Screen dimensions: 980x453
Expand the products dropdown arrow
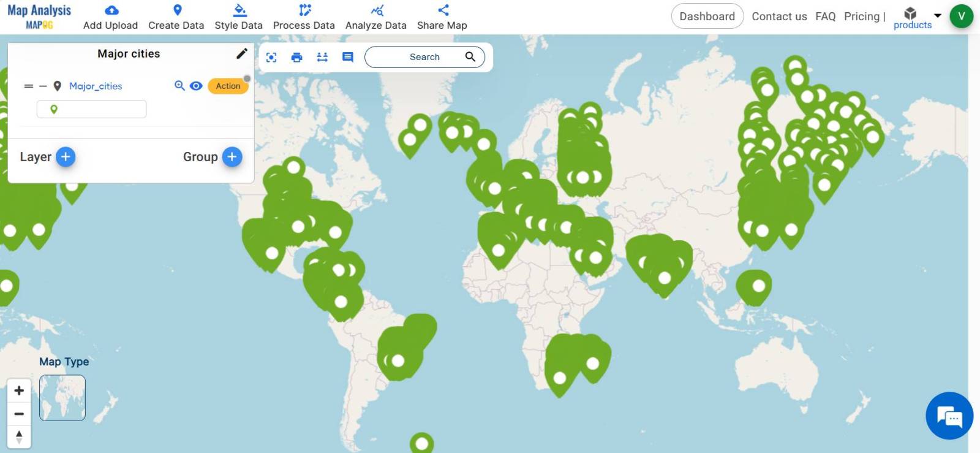[x=937, y=15]
